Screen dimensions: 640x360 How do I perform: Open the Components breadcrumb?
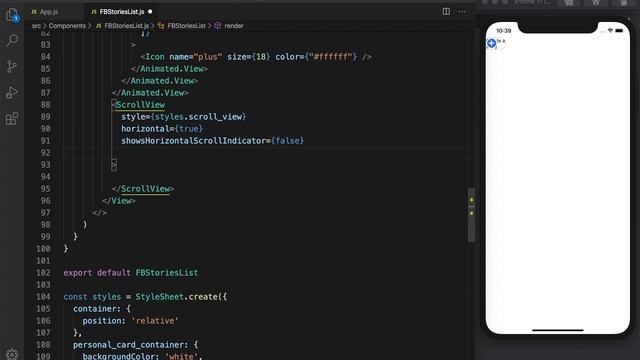[67, 26]
